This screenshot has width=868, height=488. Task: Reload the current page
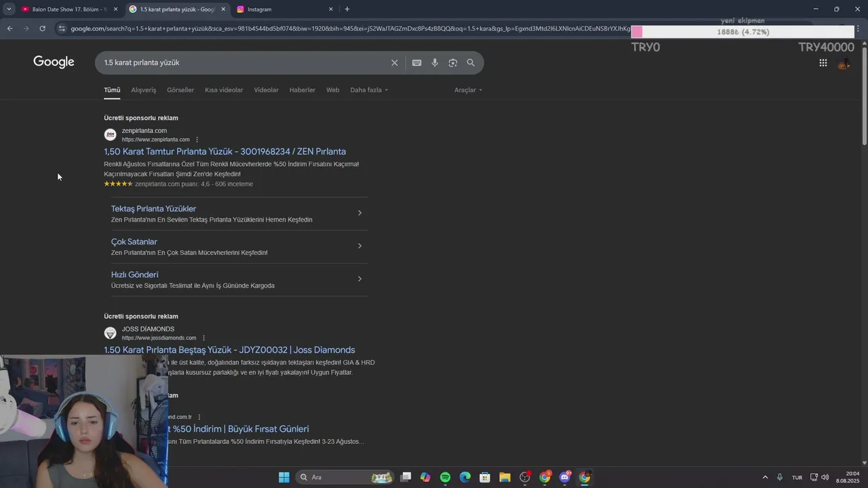(42, 28)
